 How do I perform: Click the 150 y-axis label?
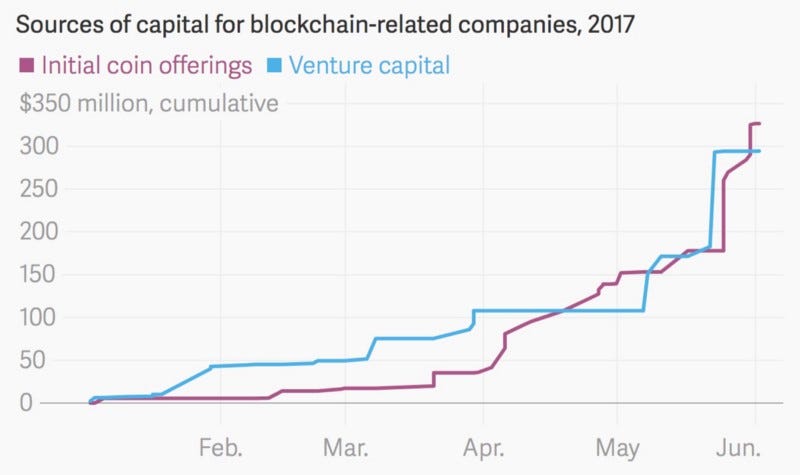[40, 275]
